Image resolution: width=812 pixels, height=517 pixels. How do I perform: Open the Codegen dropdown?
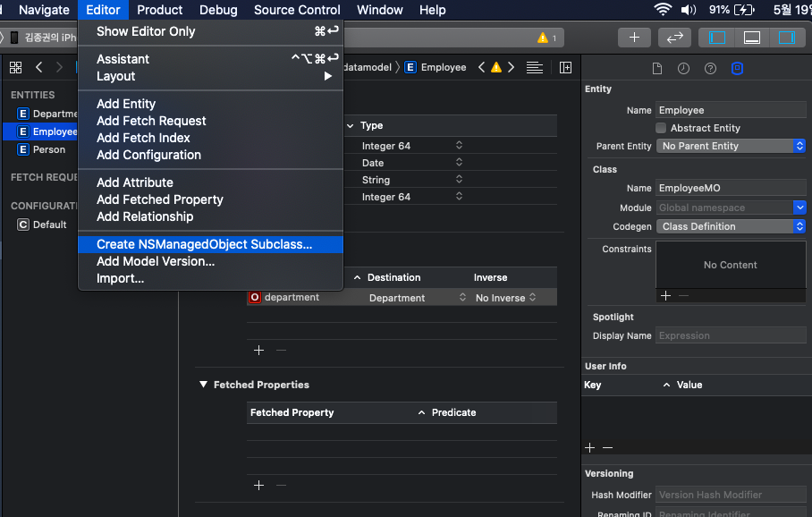pyautogui.click(x=731, y=226)
